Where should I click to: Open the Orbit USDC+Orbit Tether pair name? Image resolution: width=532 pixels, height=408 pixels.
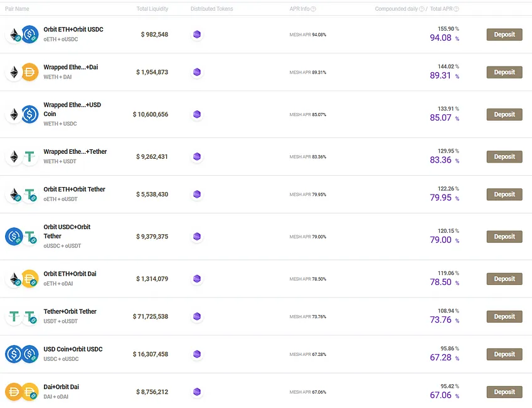(67, 232)
